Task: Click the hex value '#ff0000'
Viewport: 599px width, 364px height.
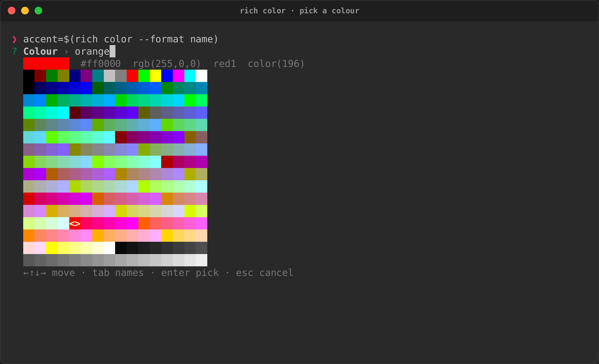Action: point(100,64)
